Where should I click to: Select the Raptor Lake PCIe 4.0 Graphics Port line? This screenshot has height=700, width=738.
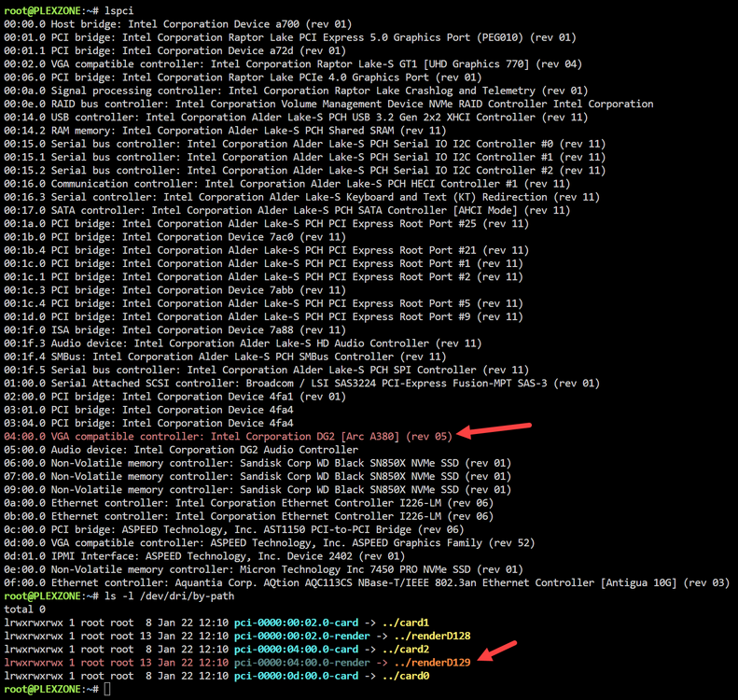[243, 77]
